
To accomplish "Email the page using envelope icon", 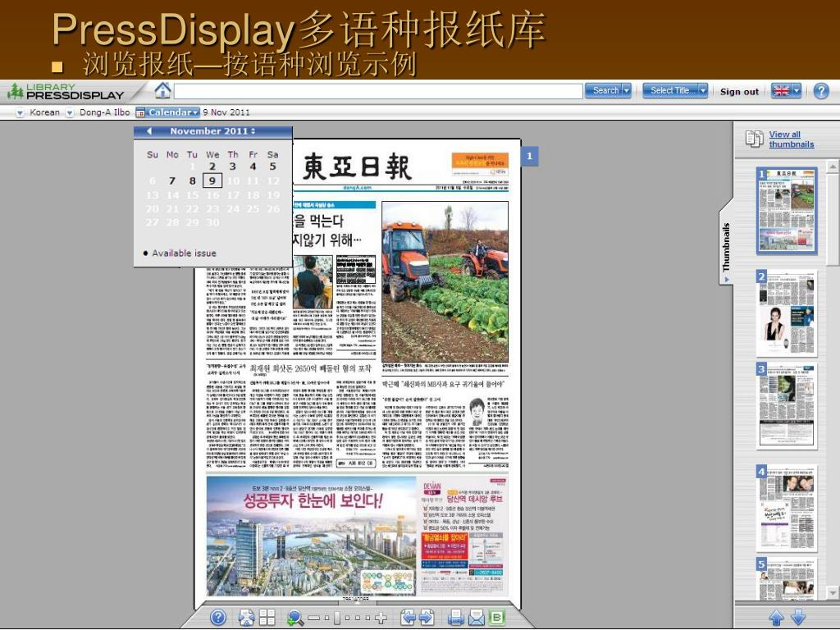I will [477, 618].
